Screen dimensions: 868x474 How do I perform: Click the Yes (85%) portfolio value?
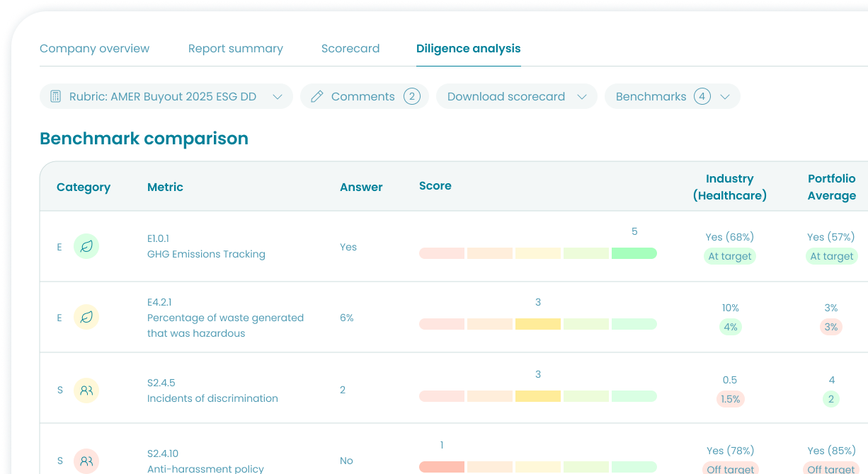pos(831,451)
